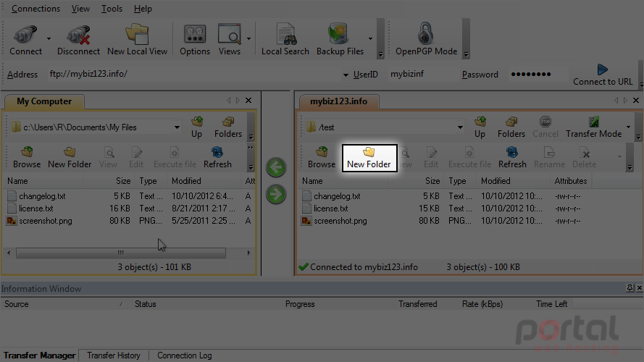Click Connect to URL button
644x362 pixels.
[x=603, y=75]
